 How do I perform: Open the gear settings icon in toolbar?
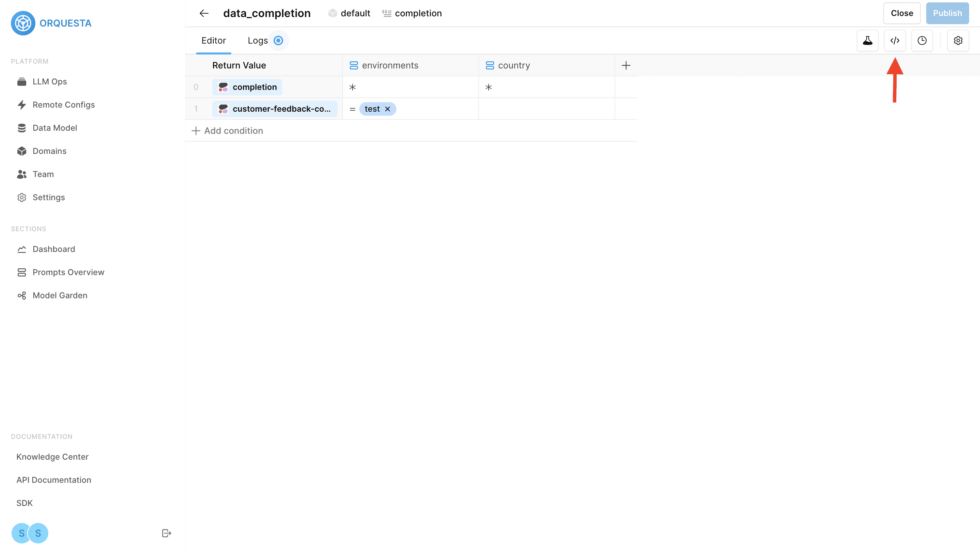pyautogui.click(x=958, y=41)
